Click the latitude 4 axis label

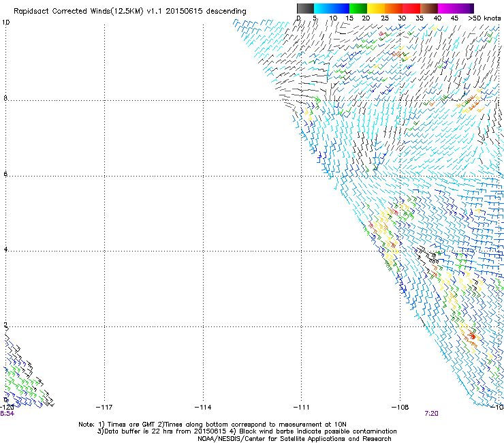5,249
